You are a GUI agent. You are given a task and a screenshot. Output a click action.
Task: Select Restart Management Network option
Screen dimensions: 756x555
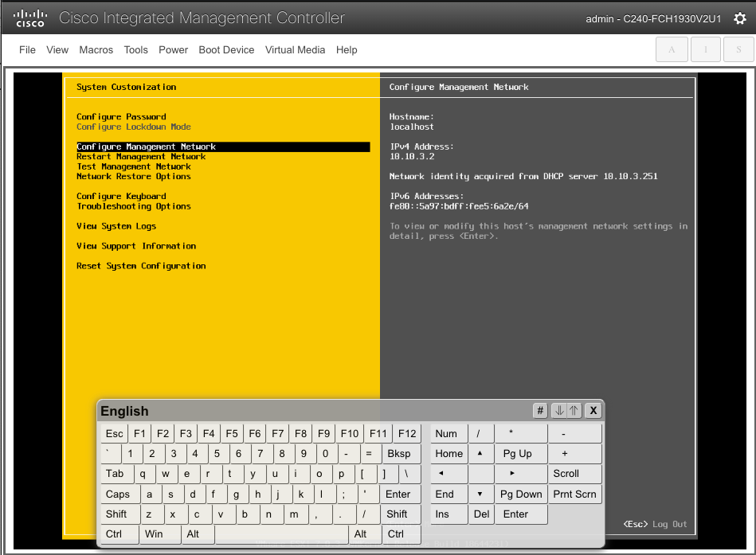point(141,157)
